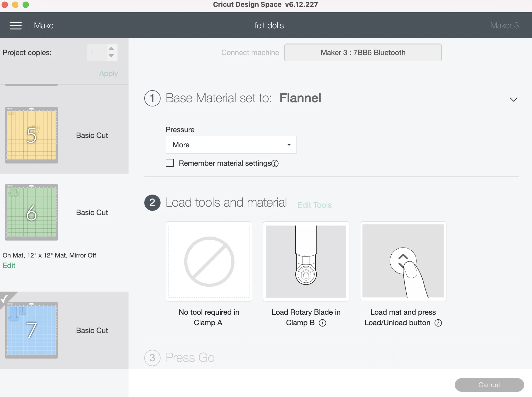Click step 3 Press Go circle
The width and height of the screenshot is (532, 397).
point(152,358)
